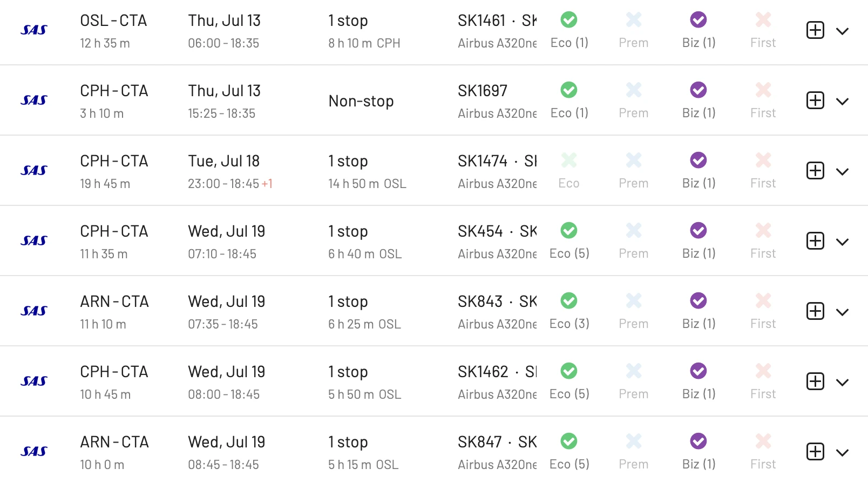The width and height of the screenshot is (868, 482).
Task: Expand chevron on SK1462 08:00 flight row
Action: 842,383
